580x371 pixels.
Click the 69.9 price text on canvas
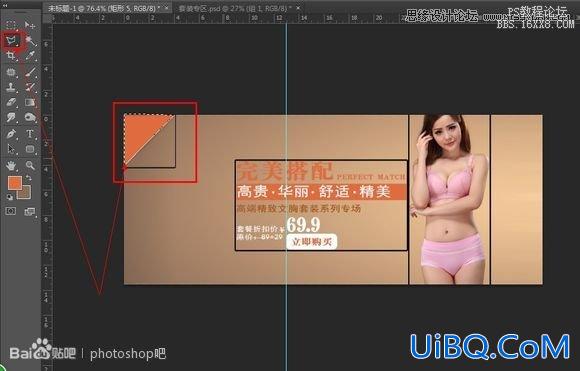(x=303, y=225)
